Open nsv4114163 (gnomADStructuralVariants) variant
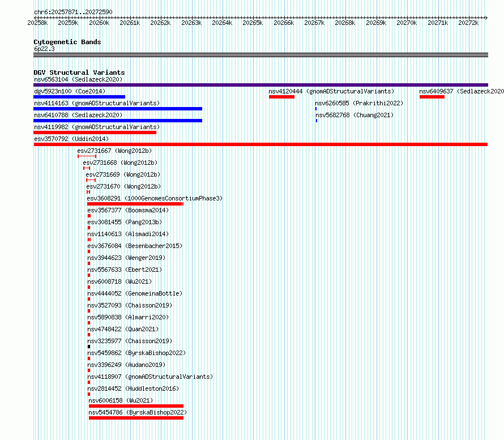The image size is (504, 440). [x=97, y=103]
